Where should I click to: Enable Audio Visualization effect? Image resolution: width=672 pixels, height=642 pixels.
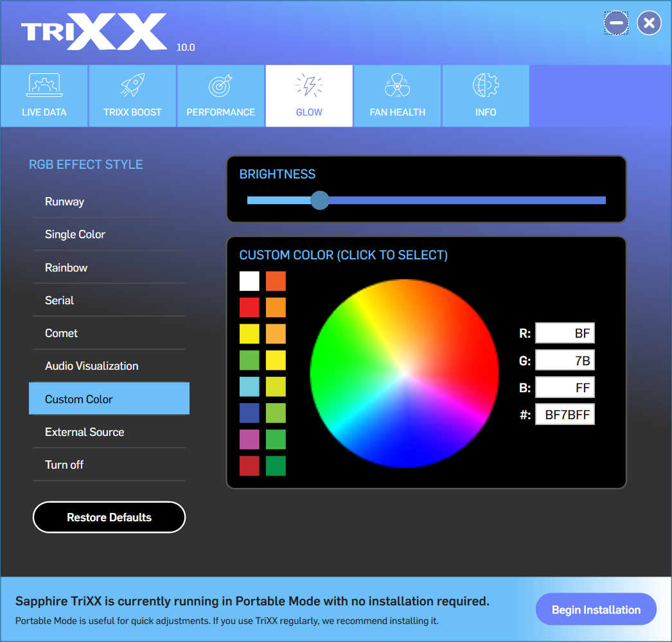(109, 366)
